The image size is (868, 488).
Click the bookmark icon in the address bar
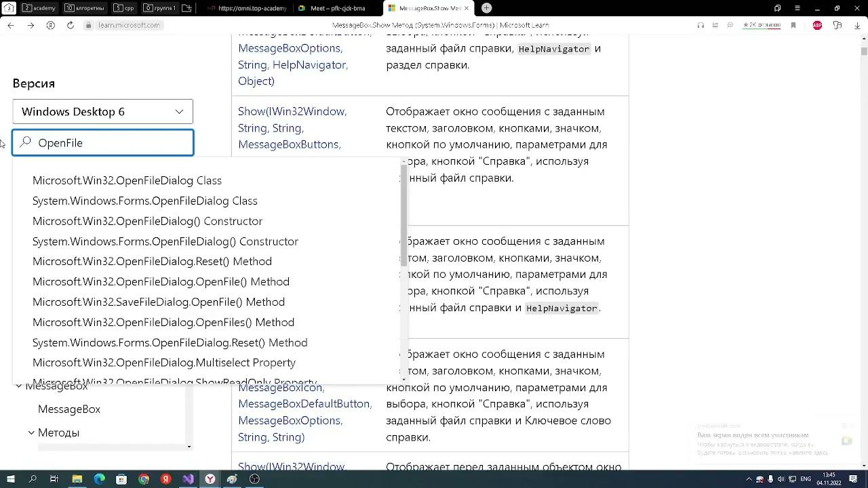point(793,25)
